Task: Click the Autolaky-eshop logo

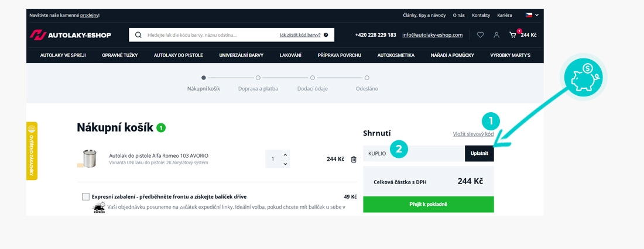Action: (70, 35)
